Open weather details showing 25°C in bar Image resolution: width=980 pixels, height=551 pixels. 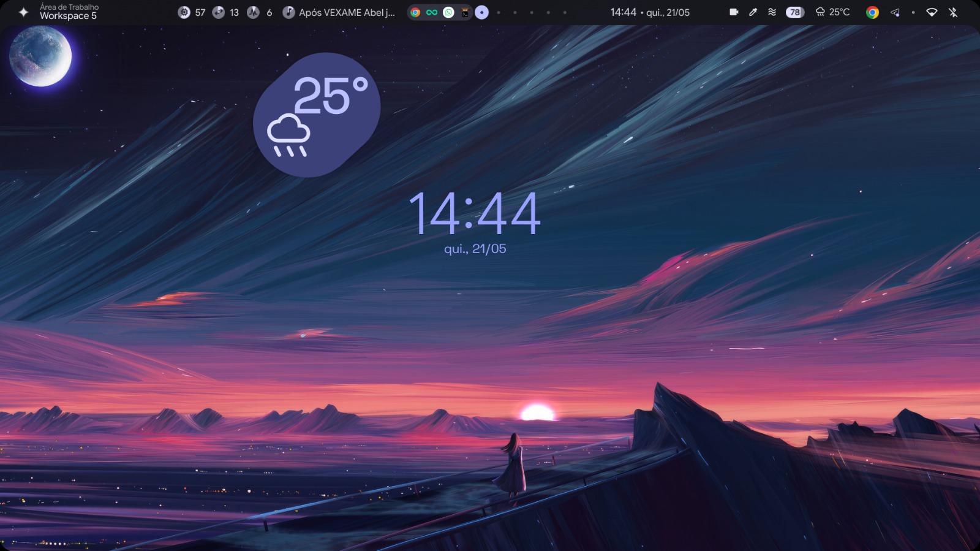click(832, 12)
